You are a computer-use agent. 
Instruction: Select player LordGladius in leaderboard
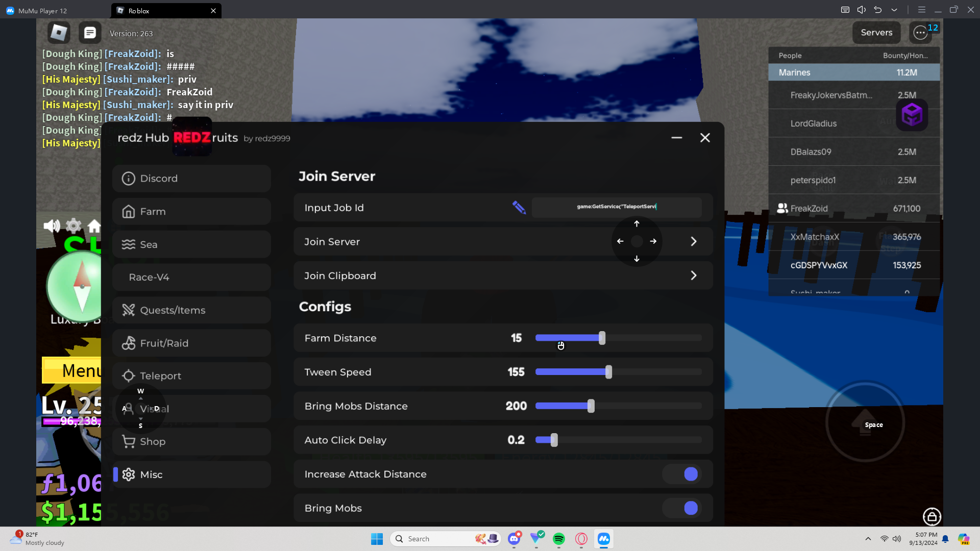(x=854, y=123)
